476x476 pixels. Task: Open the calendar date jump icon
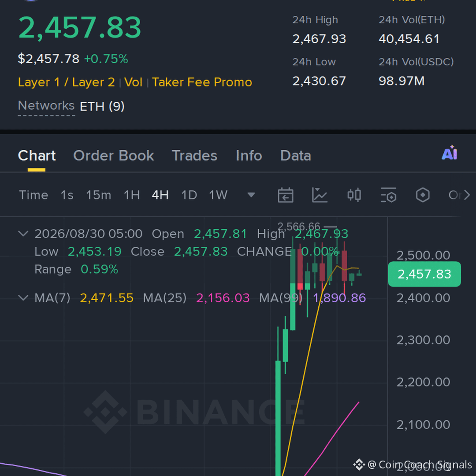click(285, 195)
